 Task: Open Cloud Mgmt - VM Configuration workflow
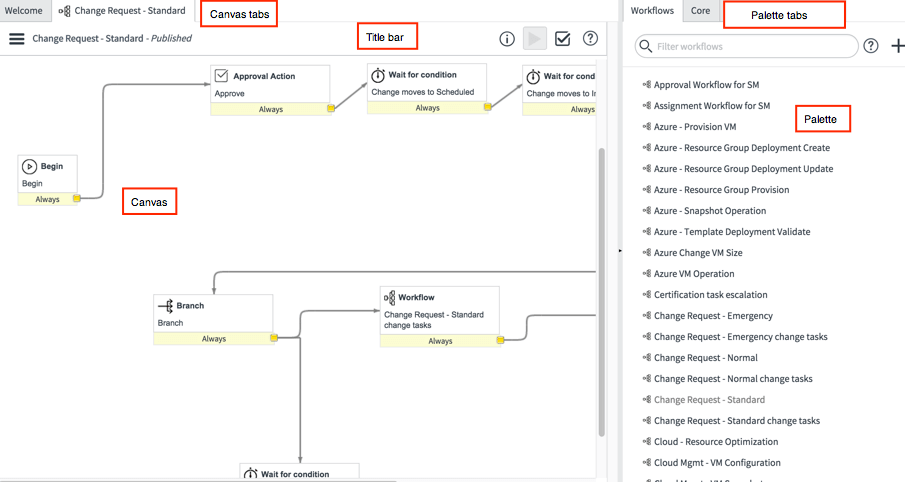tap(717, 463)
